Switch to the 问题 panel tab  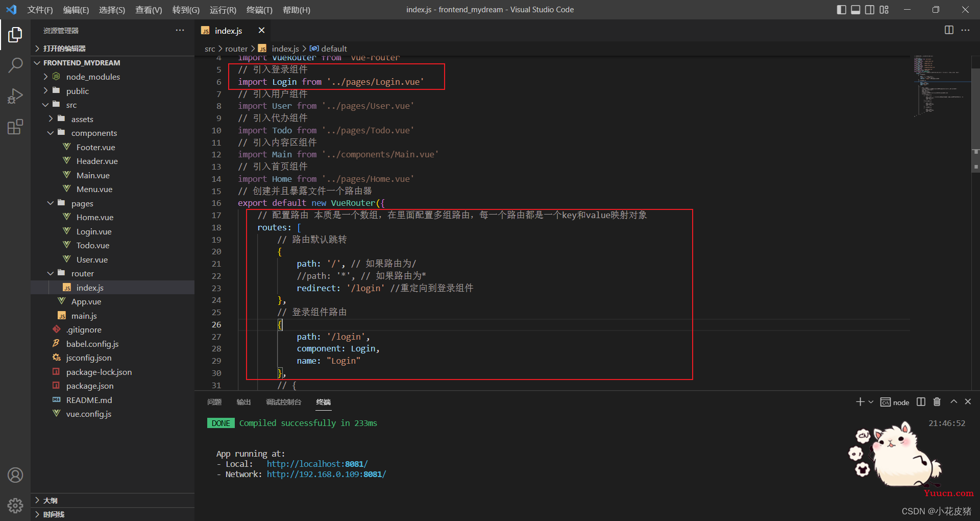[x=214, y=402]
